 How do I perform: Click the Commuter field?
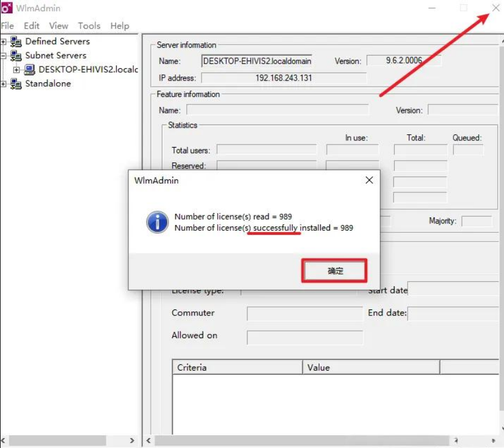click(305, 314)
